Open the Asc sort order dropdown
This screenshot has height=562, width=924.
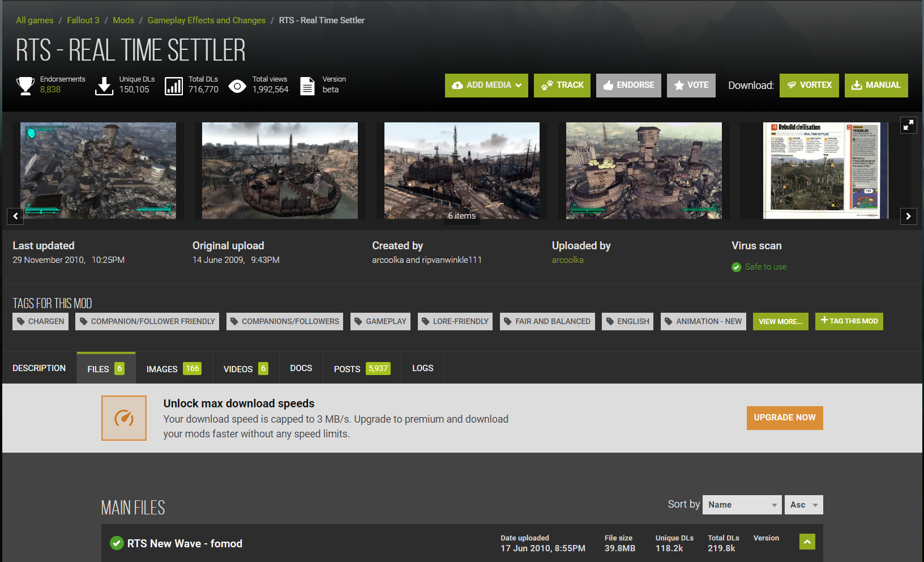804,505
